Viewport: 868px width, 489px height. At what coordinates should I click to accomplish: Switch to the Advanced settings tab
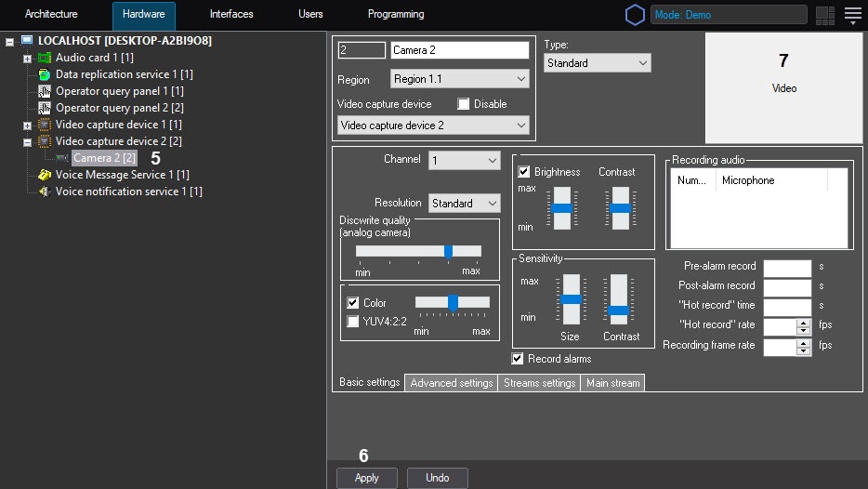pos(451,383)
